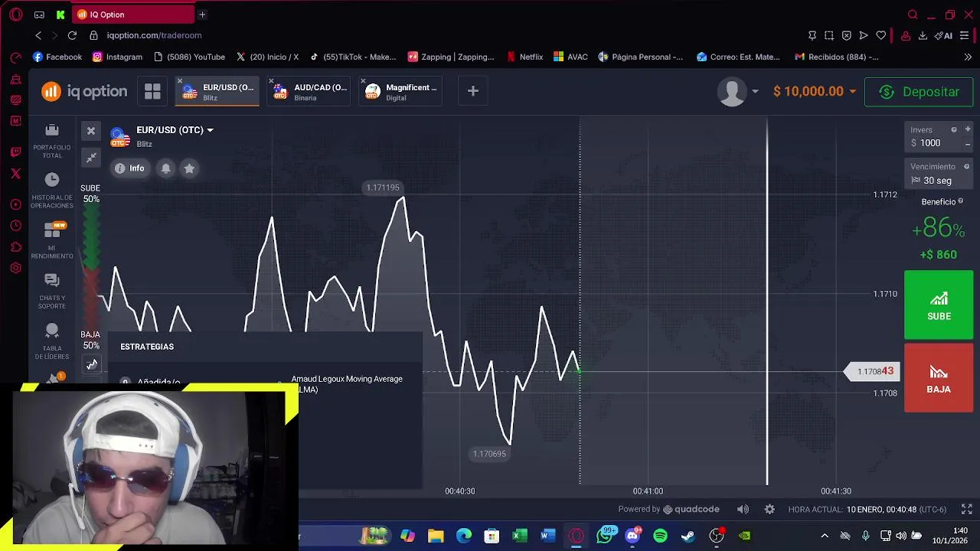Click the Depositar button

pos(919,92)
